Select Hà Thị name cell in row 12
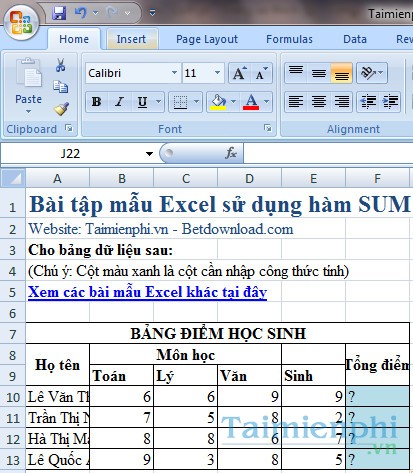413x473 pixels. click(x=58, y=439)
